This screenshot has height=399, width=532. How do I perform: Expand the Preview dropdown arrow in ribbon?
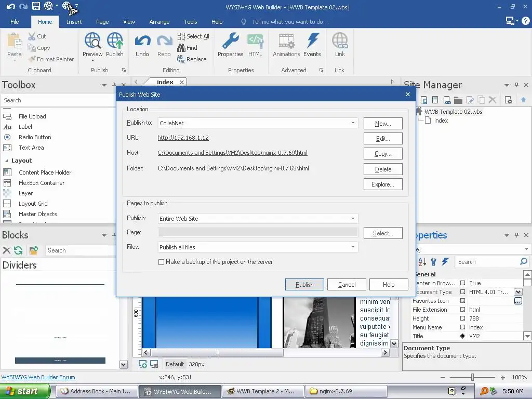pyautogui.click(x=92, y=61)
